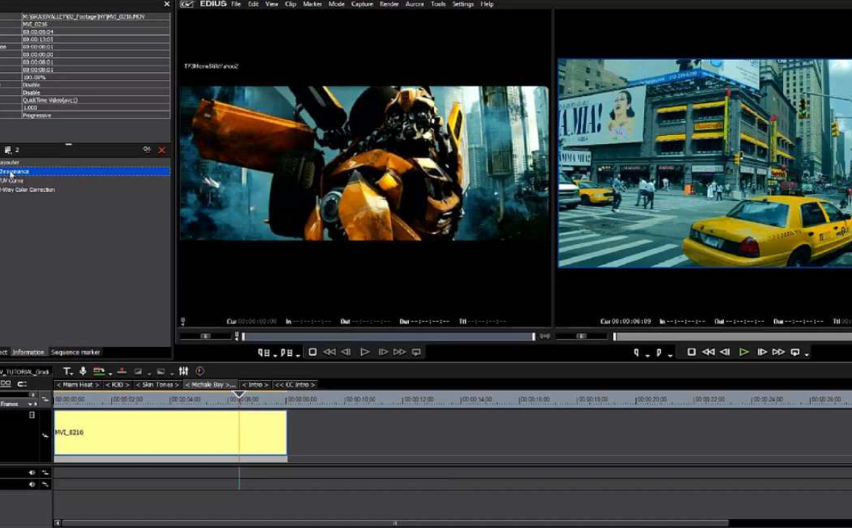Step to the previous frame in the recorder monitor
Image resolution: width=852 pixels, height=528 pixels.
coord(725,352)
